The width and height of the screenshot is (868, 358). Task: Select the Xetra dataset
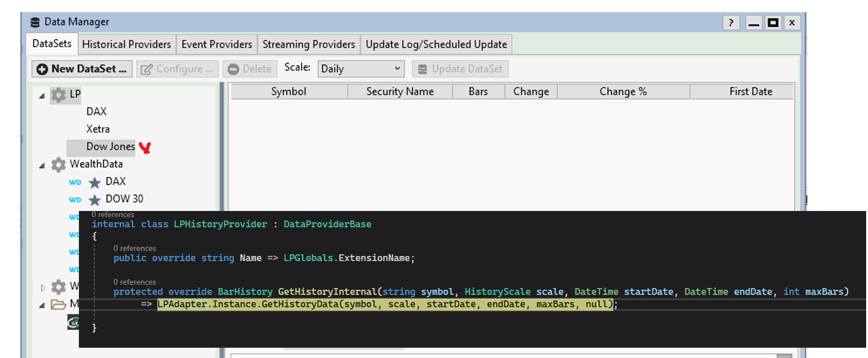(98, 129)
